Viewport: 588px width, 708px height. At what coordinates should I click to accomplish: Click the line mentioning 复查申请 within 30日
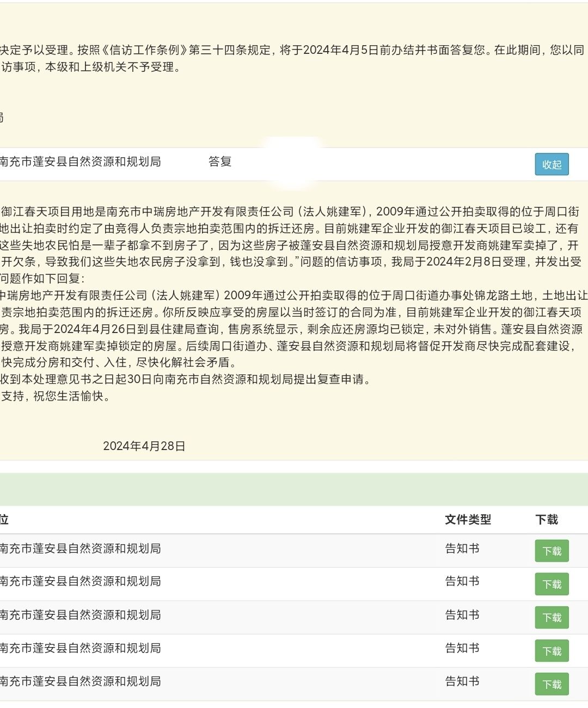coord(185,379)
